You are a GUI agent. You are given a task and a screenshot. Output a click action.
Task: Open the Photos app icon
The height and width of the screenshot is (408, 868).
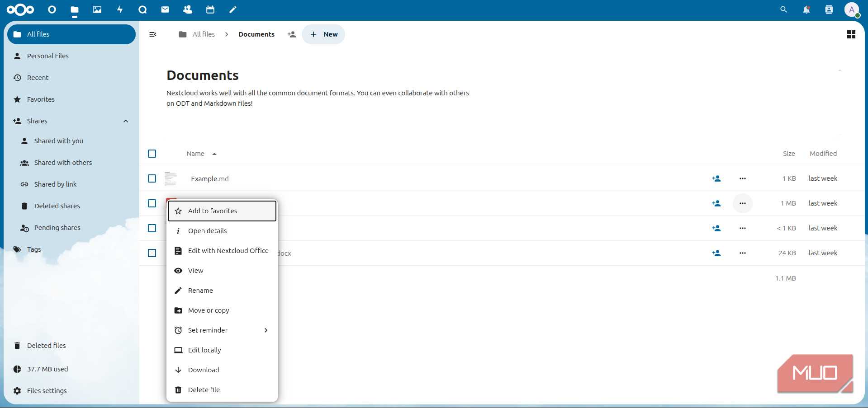[x=97, y=9]
